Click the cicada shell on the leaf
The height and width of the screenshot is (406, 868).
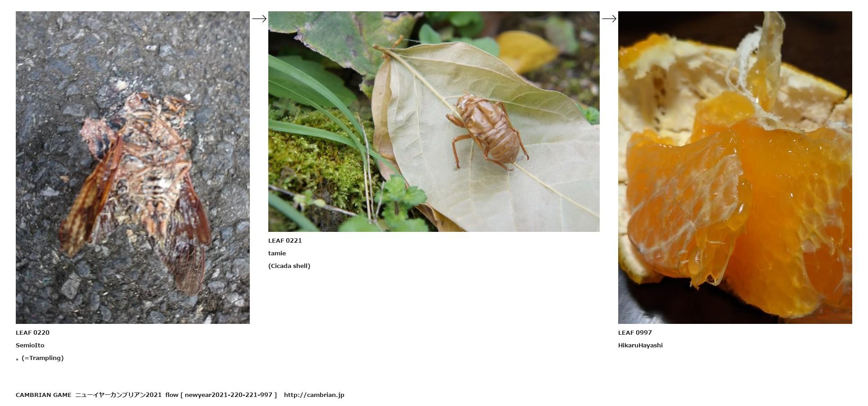click(x=488, y=131)
